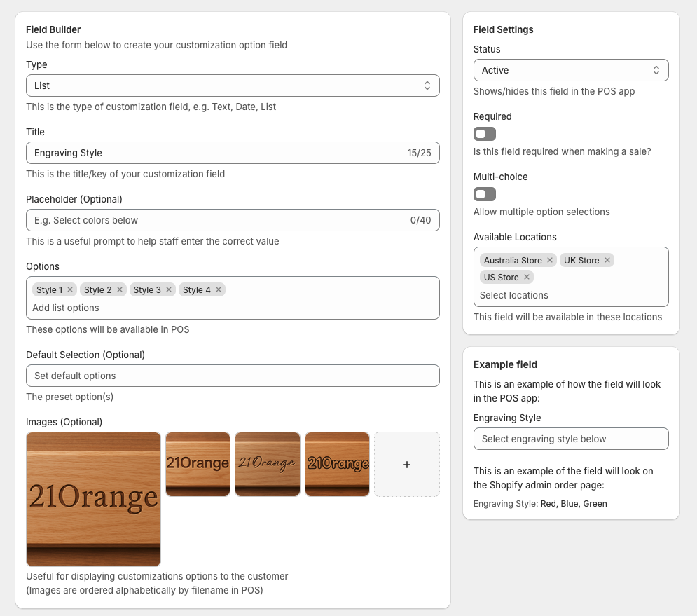697x616 pixels.
Task: Remove the Style 2 option tag
Action: [x=120, y=289]
